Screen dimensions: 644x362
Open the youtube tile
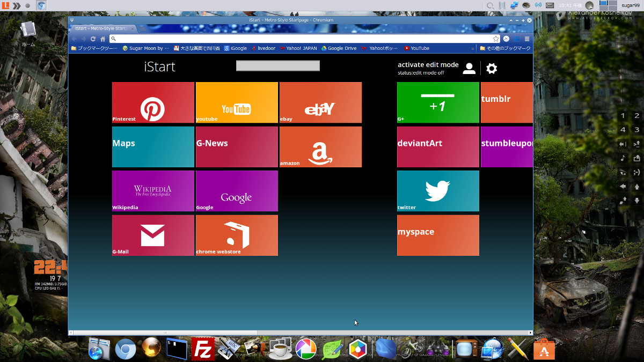237,102
